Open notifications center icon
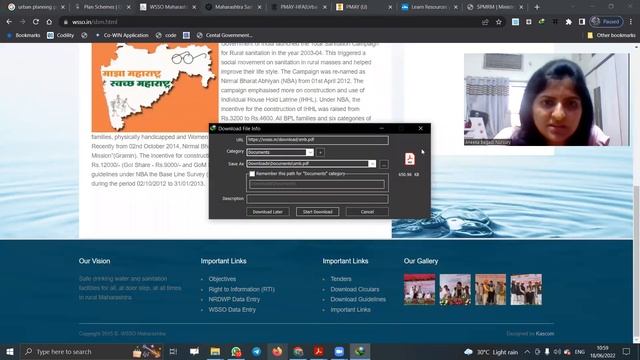The width and height of the screenshot is (640, 360). [627, 351]
